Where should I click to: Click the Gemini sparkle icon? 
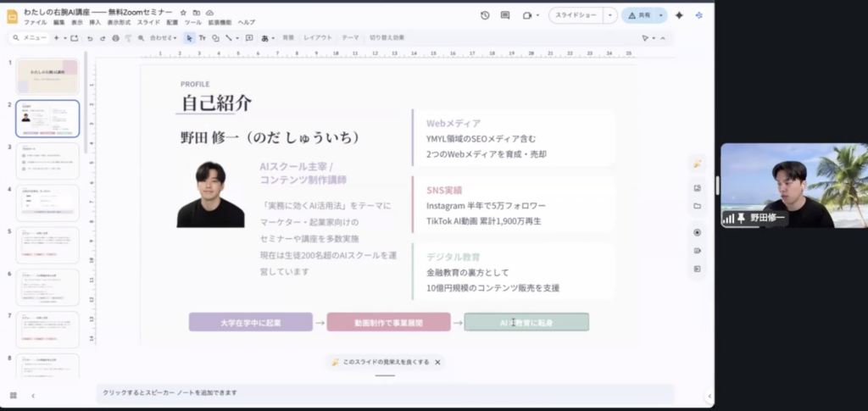[678, 15]
